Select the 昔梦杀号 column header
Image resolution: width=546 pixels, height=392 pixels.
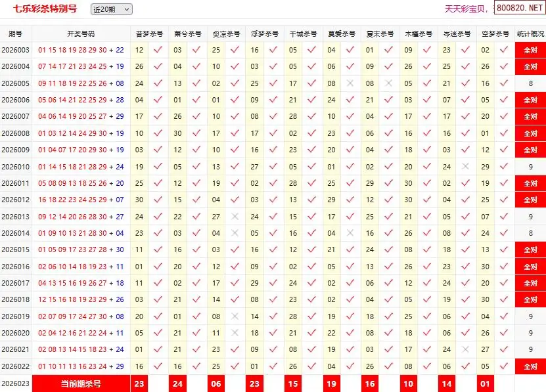pyautogui.click(x=149, y=33)
